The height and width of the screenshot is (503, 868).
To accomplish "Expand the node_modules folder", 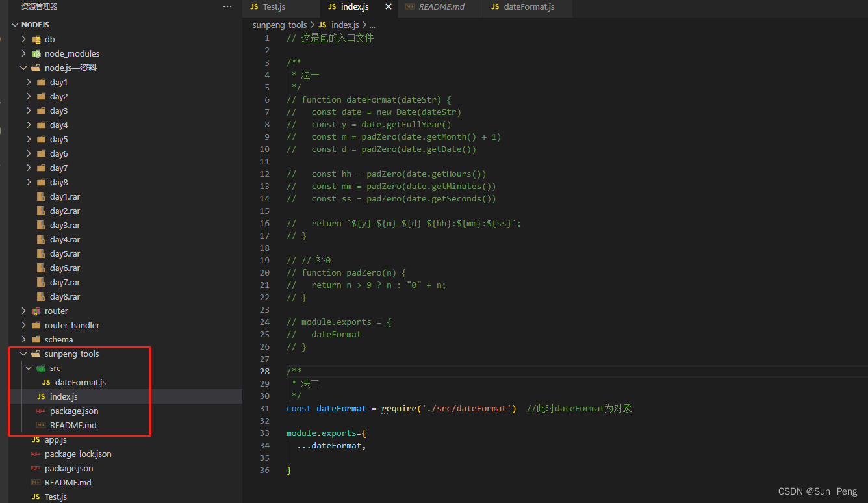I will (x=23, y=53).
